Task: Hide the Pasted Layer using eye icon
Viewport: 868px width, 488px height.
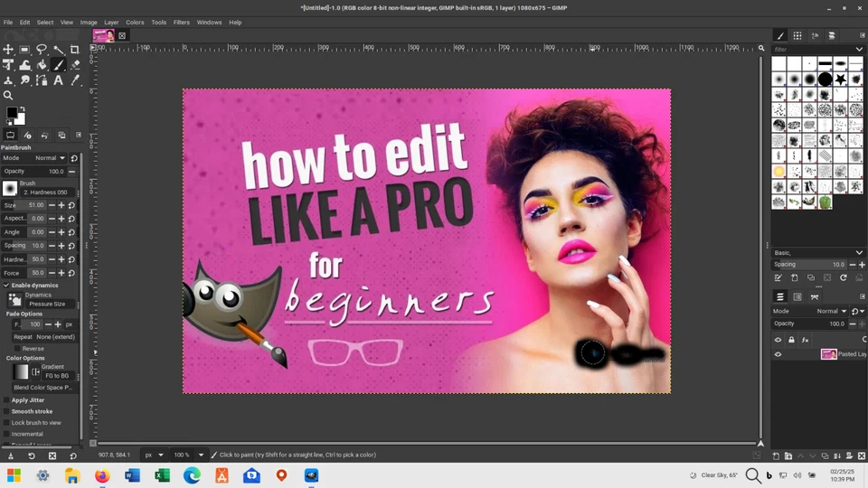Action: (x=778, y=354)
